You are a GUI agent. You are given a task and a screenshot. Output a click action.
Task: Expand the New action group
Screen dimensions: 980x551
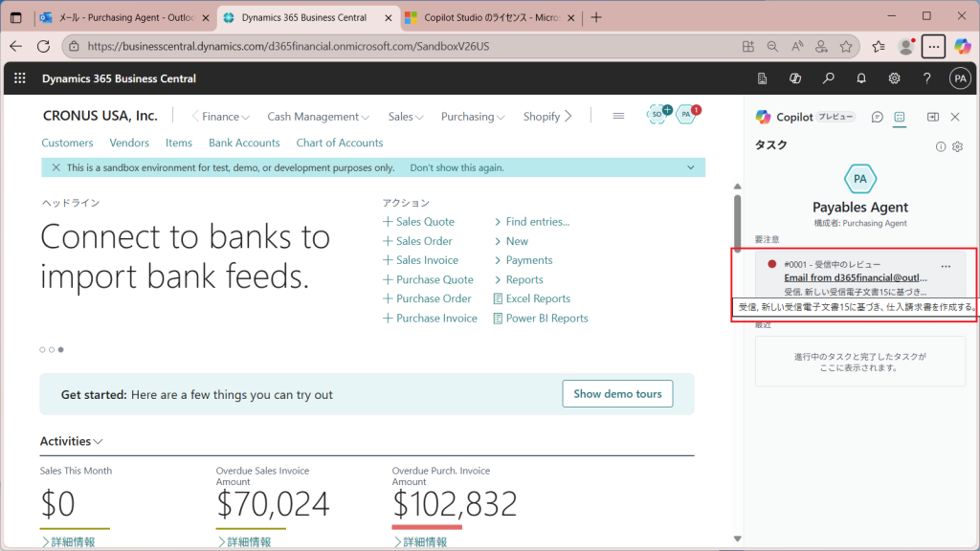(x=511, y=241)
